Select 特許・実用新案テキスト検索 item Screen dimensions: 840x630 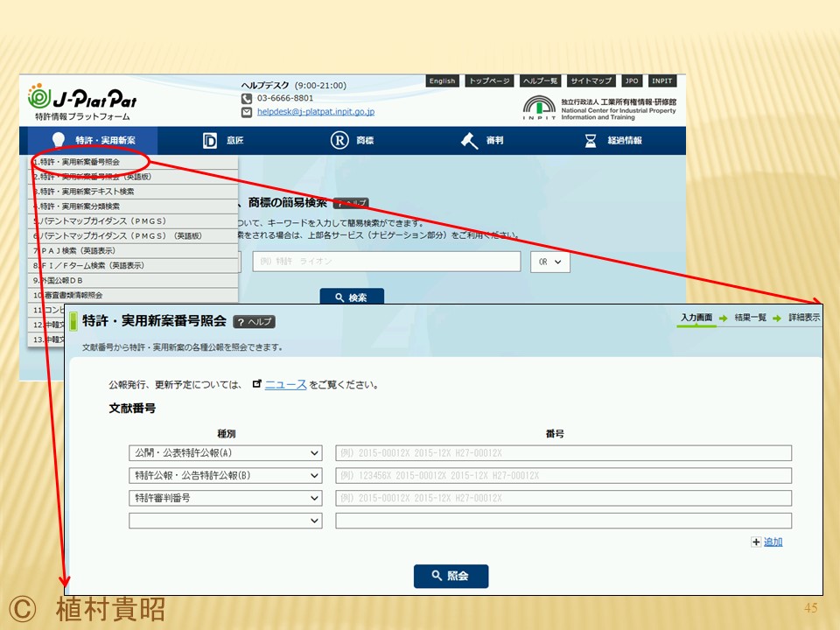(x=133, y=192)
